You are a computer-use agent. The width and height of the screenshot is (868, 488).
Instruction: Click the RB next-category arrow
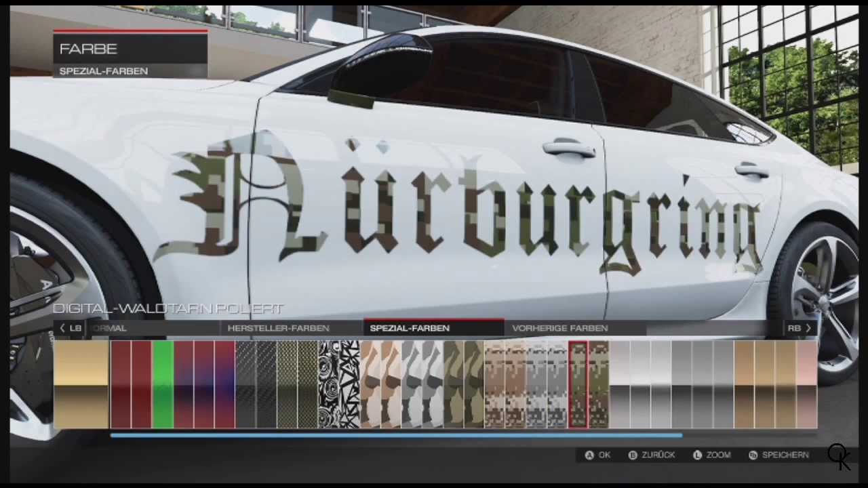pyautogui.click(x=799, y=328)
